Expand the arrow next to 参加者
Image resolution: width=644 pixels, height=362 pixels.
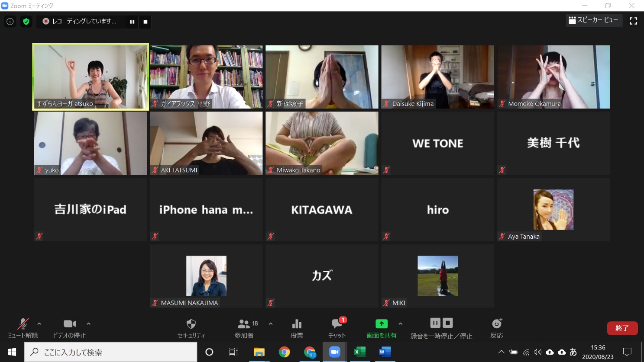click(271, 324)
